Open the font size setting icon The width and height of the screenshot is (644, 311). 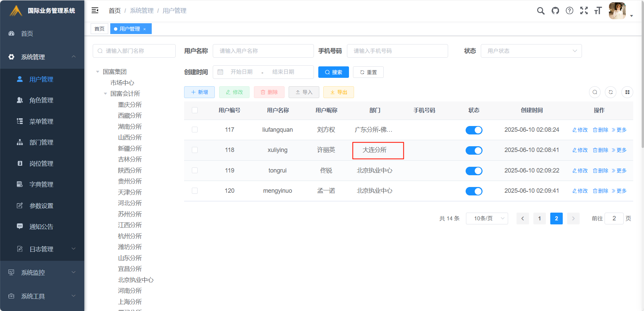coord(598,11)
